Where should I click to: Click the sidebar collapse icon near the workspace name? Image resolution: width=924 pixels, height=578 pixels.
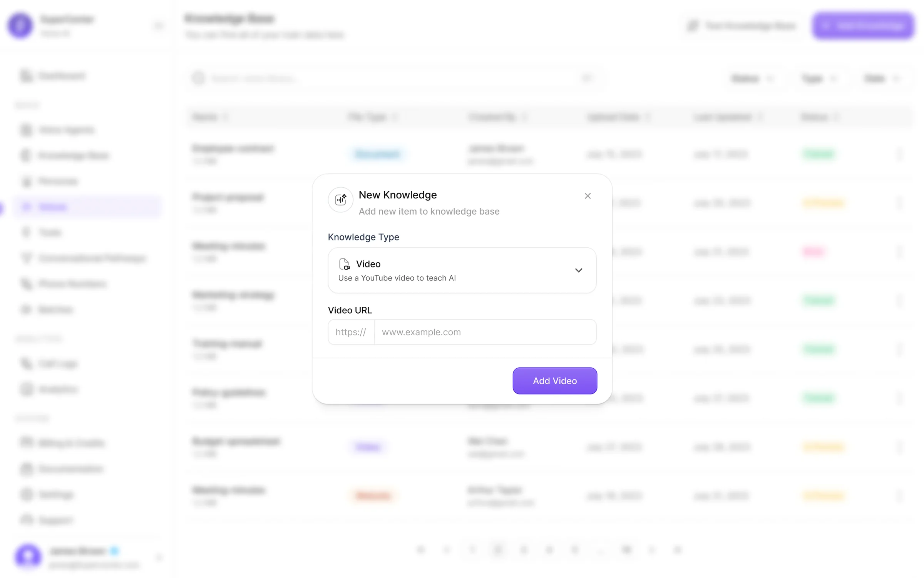(159, 25)
